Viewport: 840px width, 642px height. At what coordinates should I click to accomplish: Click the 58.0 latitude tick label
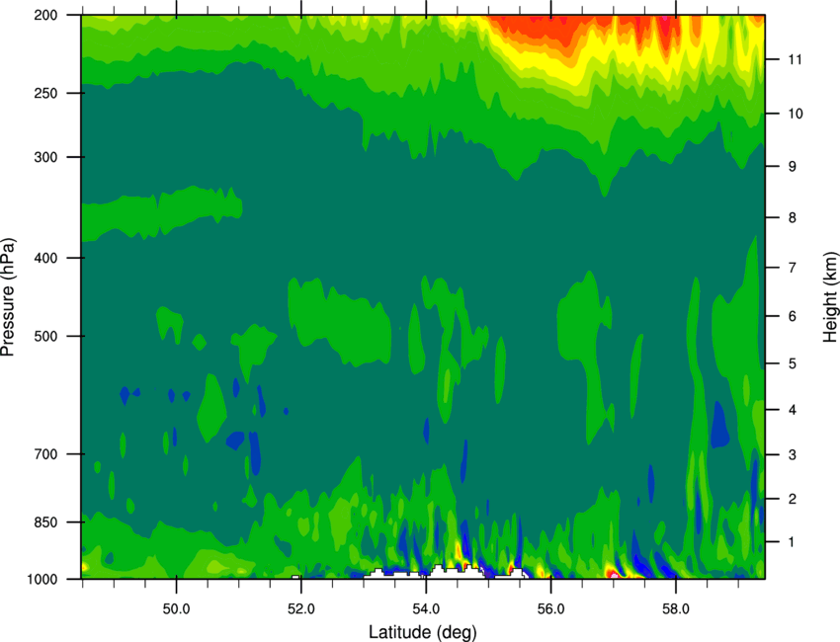pyautogui.click(x=676, y=609)
